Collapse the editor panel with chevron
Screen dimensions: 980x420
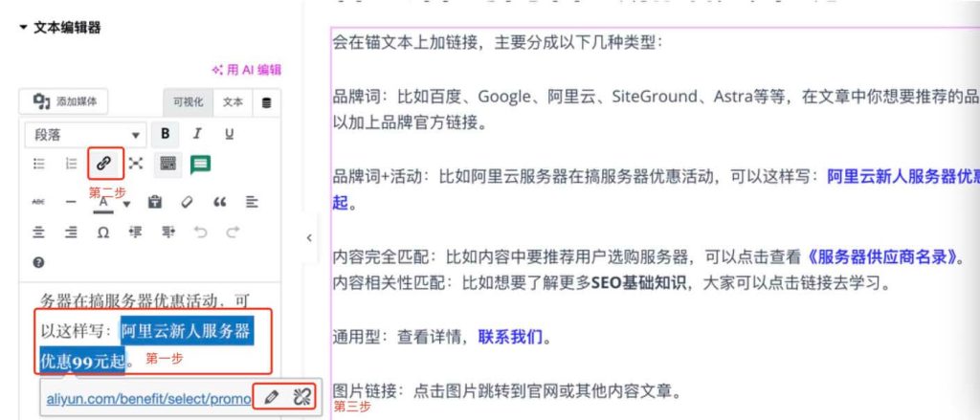click(309, 237)
